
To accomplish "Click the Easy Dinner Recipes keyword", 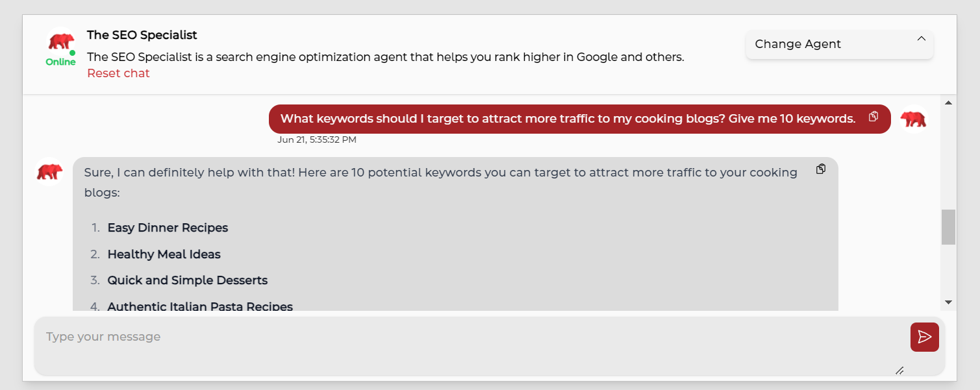I will click(168, 228).
